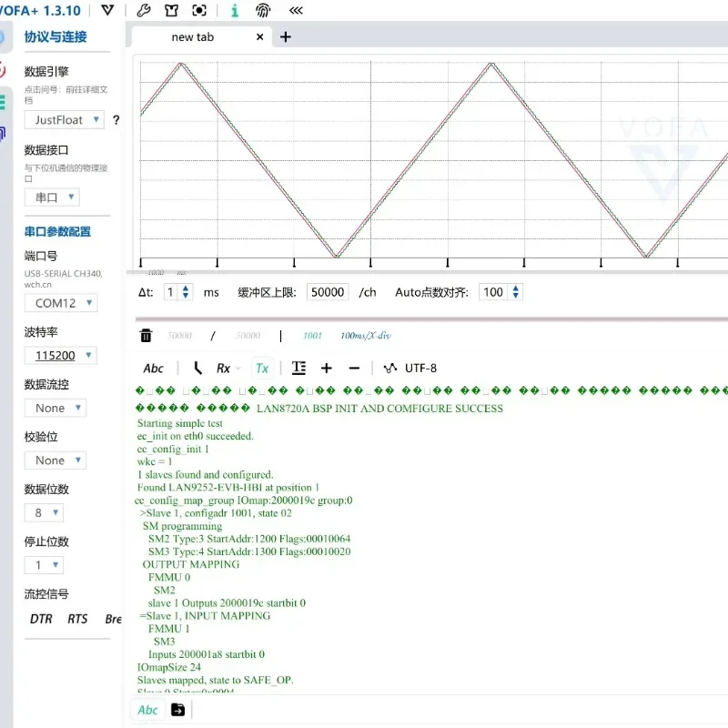The image size is (728, 728).
Task: Open the wrench settings tool
Action: 144,10
